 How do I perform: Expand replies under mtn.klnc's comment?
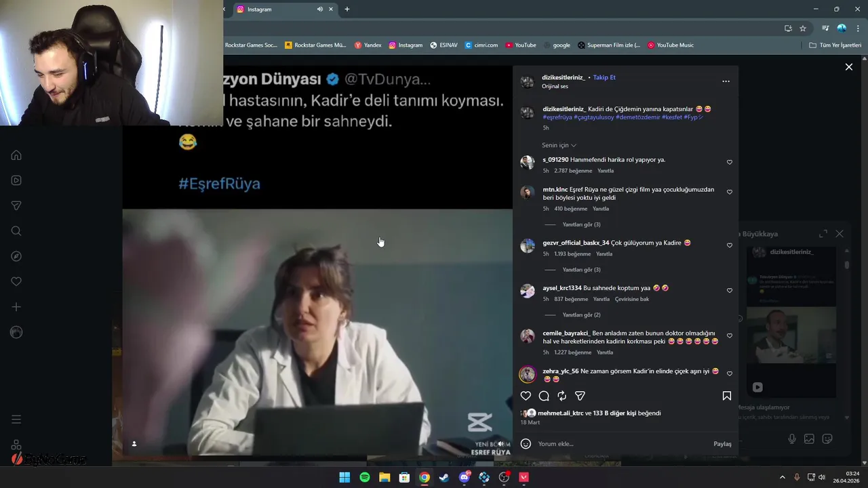tap(581, 224)
